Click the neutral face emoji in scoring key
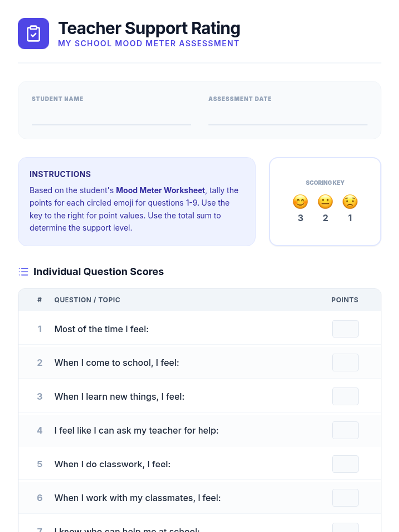Image resolution: width=399 pixels, height=532 pixels. tap(325, 202)
